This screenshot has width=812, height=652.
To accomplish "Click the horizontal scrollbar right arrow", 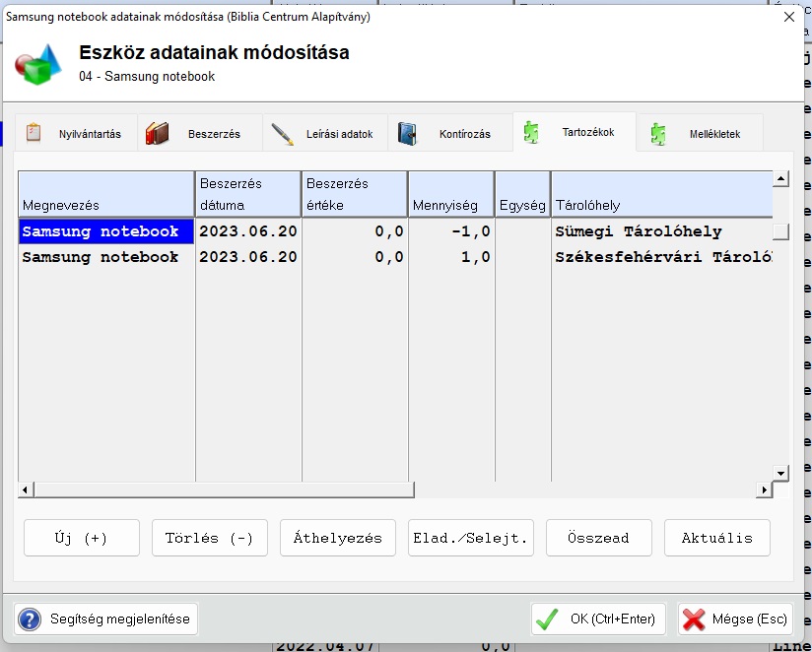I will coord(763,489).
